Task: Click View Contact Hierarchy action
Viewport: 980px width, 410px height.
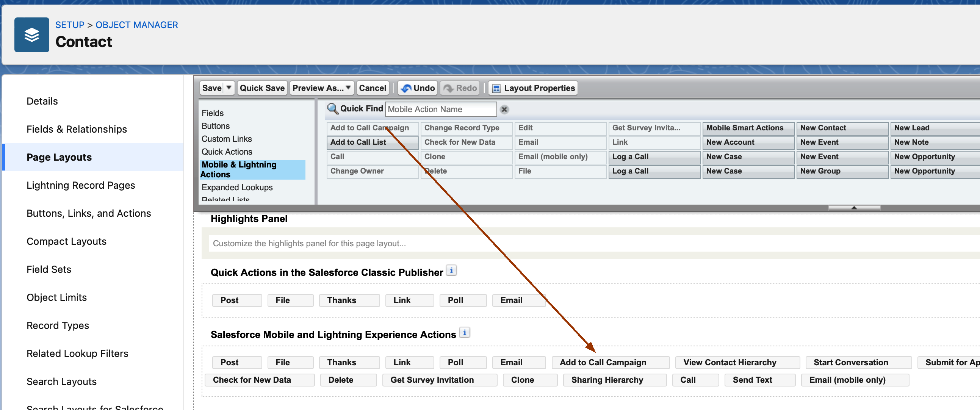Action: [x=737, y=363]
